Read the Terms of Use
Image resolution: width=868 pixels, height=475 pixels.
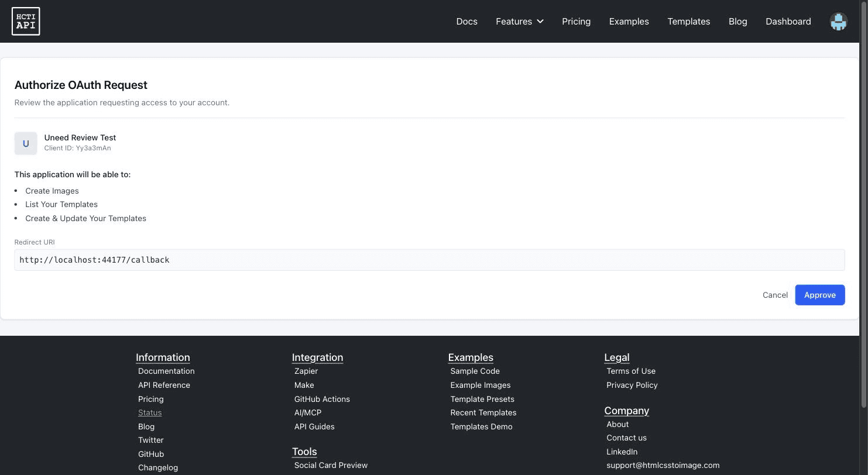pos(631,371)
